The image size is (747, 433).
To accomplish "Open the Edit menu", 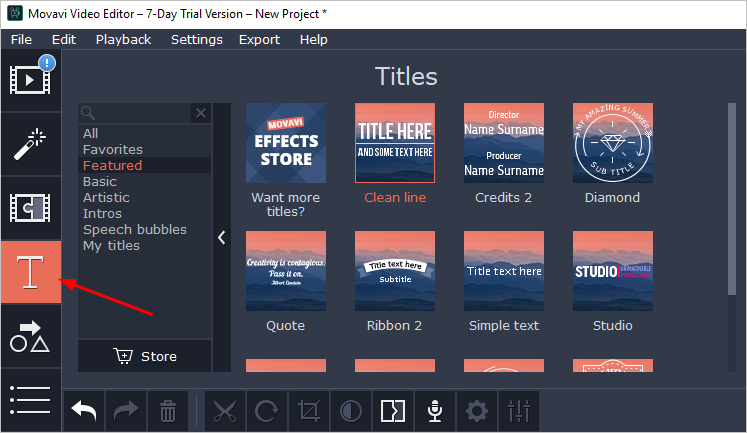I will (x=64, y=40).
